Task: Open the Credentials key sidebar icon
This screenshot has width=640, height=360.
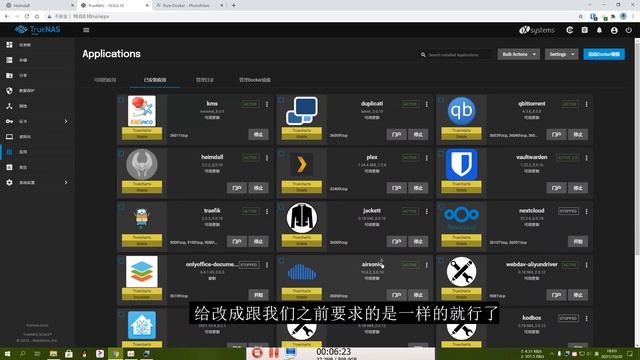Action: click(9, 121)
